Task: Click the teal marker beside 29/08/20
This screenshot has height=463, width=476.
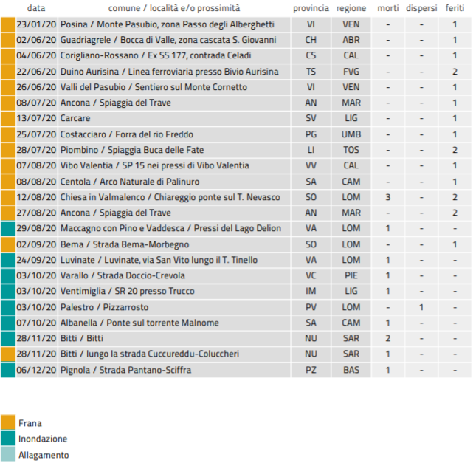Action: point(7,228)
